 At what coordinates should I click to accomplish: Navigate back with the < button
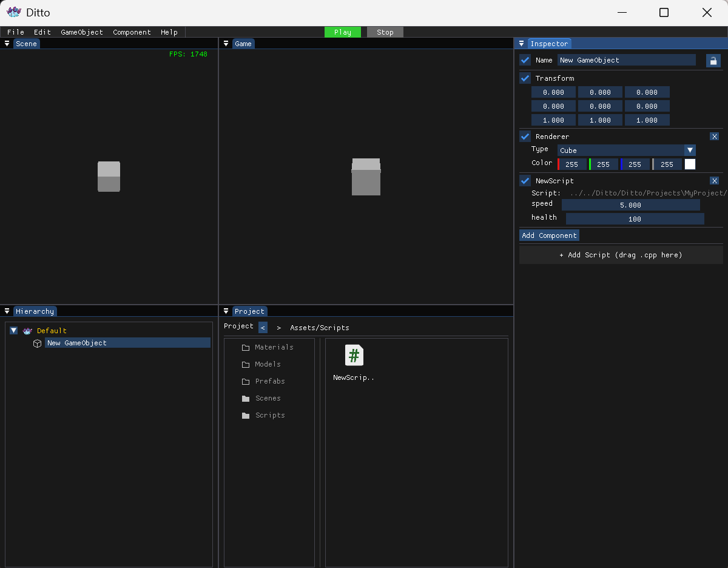tap(263, 327)
